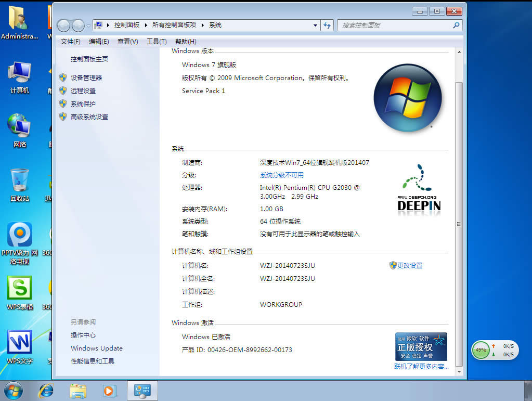Open the 回收站 recycle bin

pos(19,179)
